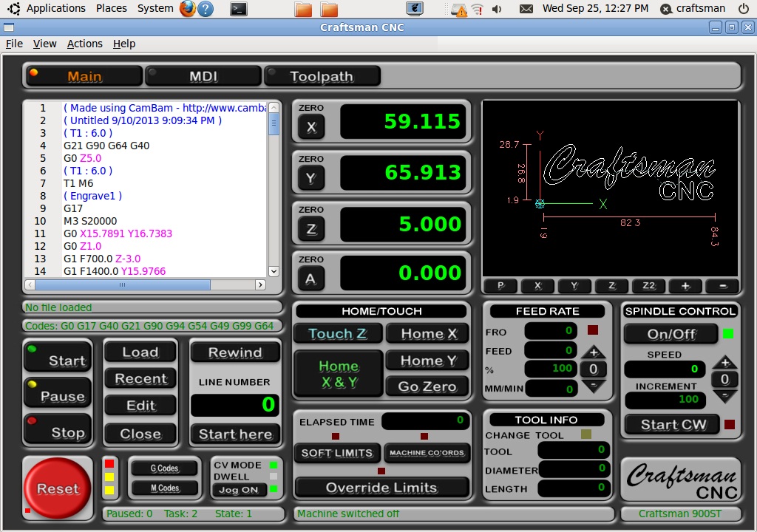Screen dimensions: 757x532
Task: Reset feed rate override to zero
Action: point(594,369)
